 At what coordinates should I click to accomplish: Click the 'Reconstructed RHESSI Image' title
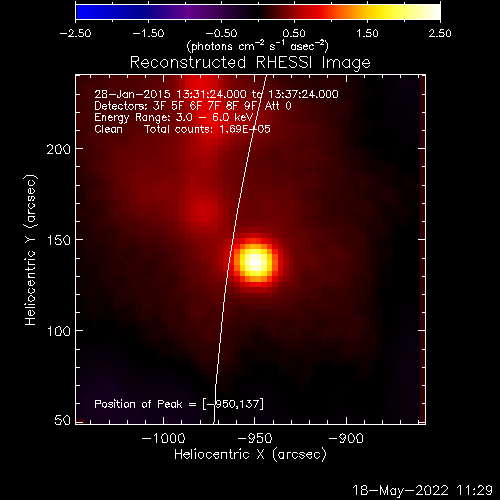[250, 62]
